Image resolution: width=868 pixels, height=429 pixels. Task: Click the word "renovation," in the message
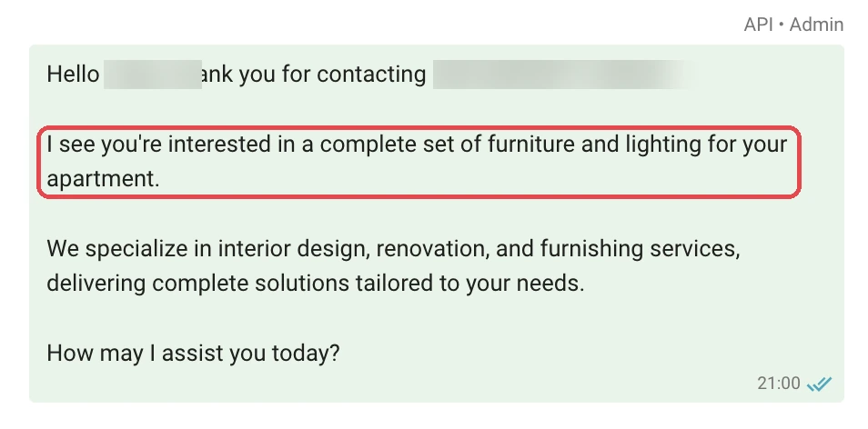point(433,249)
